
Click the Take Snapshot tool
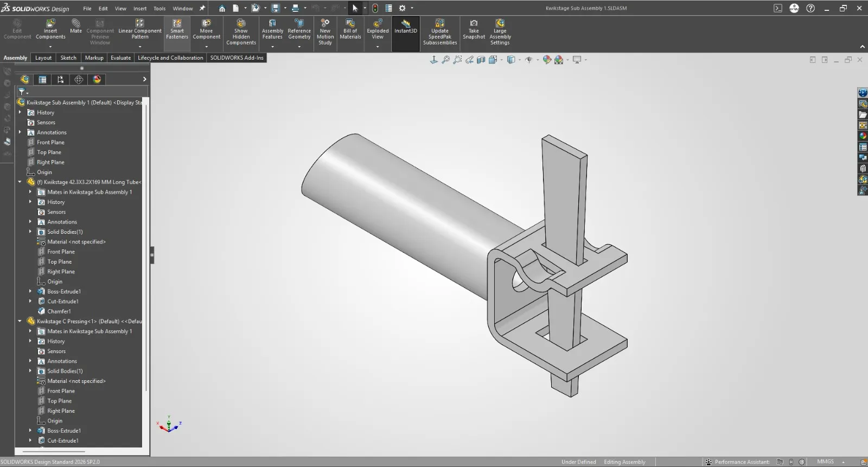pyautogui.click(x=474, y=30)
